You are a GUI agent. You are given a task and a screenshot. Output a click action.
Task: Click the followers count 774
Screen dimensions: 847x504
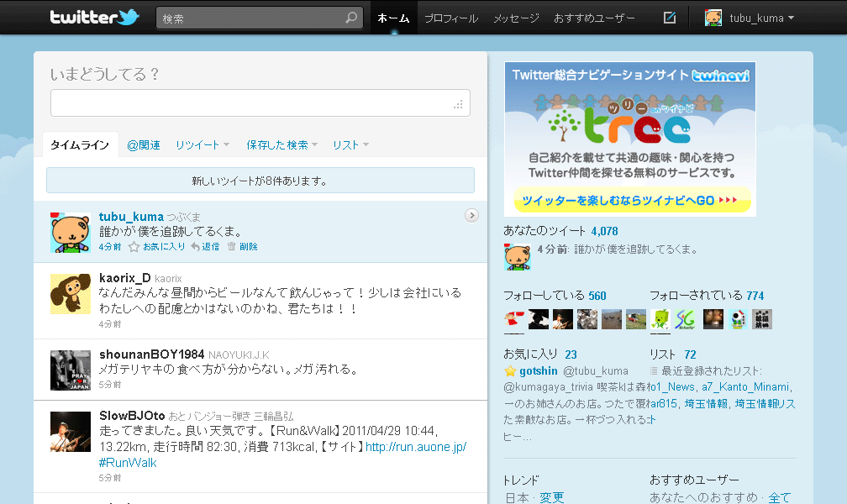point(755,296)
